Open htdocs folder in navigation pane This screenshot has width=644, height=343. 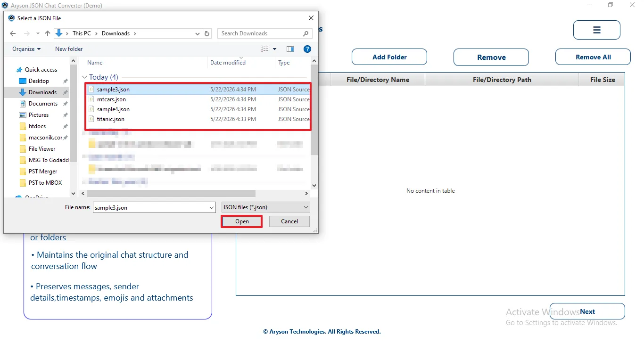pos(38,126)
